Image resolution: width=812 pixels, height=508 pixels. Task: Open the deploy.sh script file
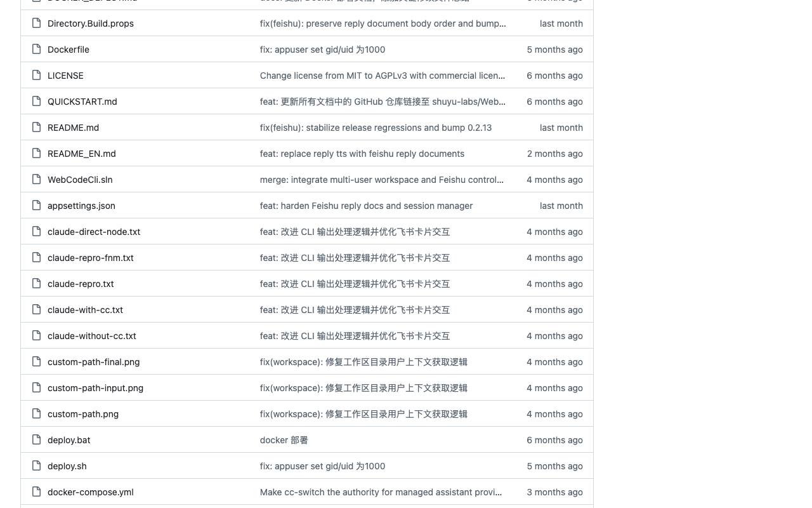pyautogui.click(x=67, y=466)
